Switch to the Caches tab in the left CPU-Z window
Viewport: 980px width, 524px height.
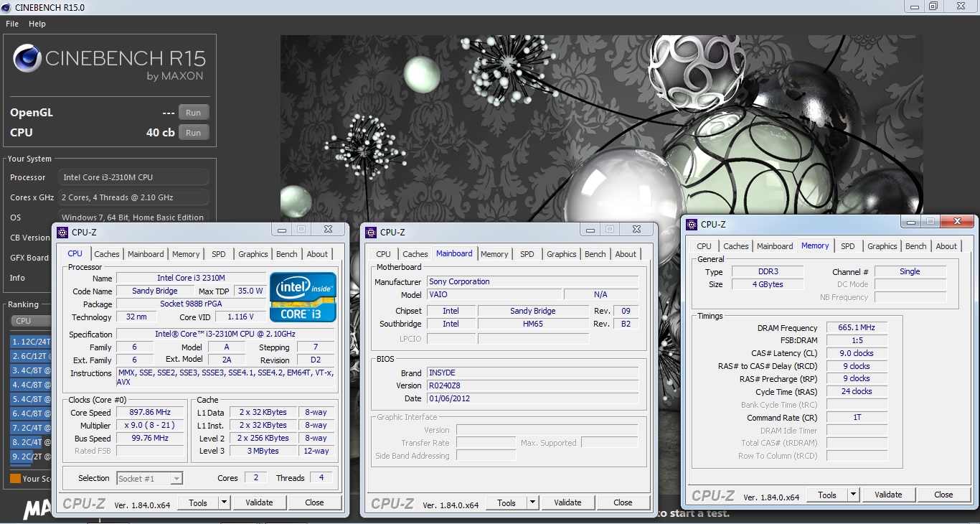107,254
